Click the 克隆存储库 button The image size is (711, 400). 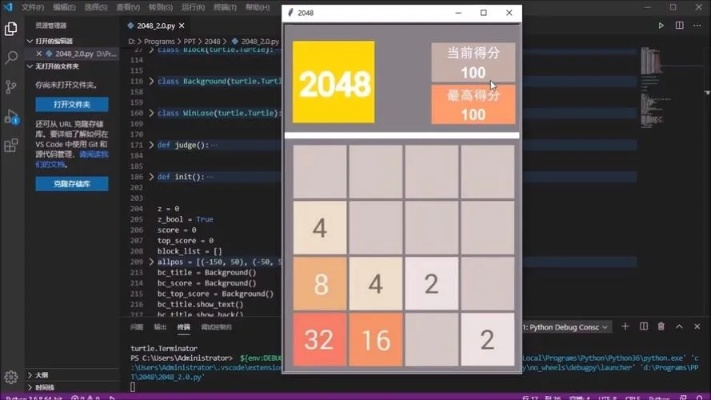point(72,184)
